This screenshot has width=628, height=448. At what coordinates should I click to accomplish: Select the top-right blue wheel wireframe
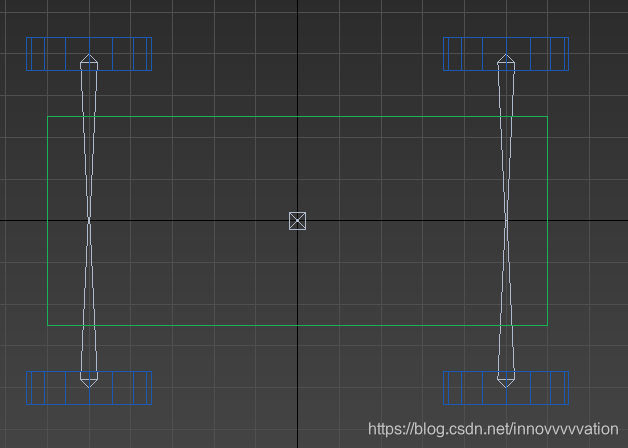tap(506, 54)
